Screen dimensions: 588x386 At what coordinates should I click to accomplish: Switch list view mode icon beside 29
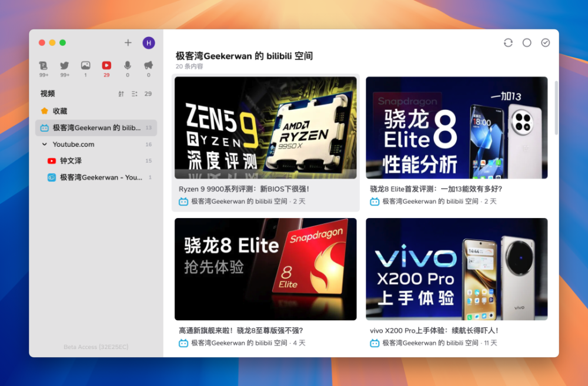[x=134, y=93]
